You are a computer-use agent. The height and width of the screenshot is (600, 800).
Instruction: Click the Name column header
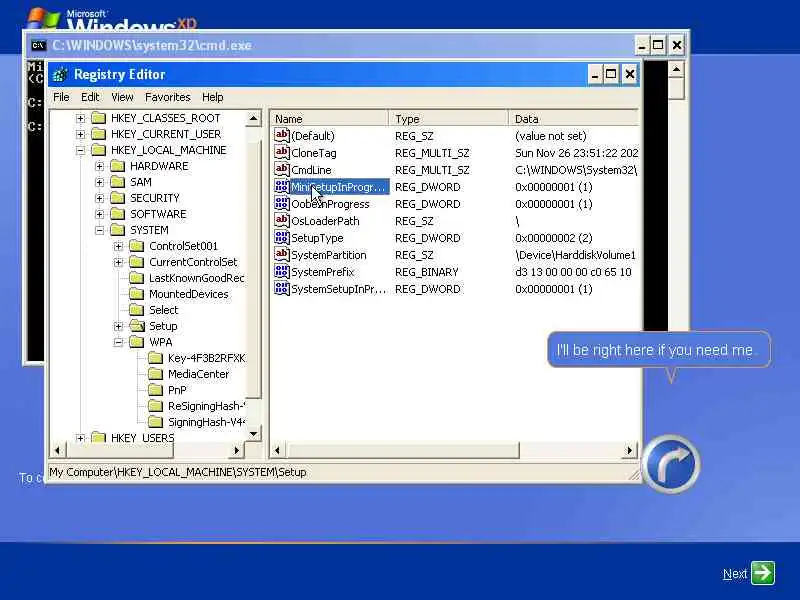point(329,119)
